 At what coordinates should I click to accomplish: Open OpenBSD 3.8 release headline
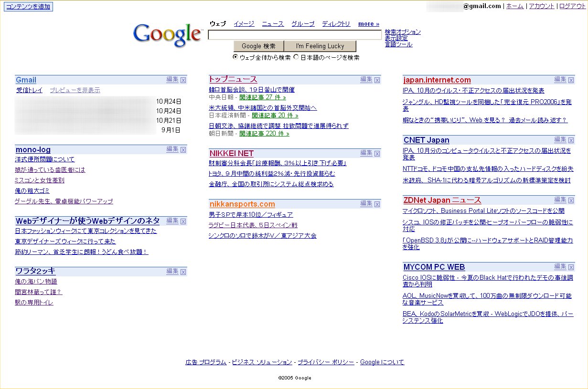pos(488,244)
